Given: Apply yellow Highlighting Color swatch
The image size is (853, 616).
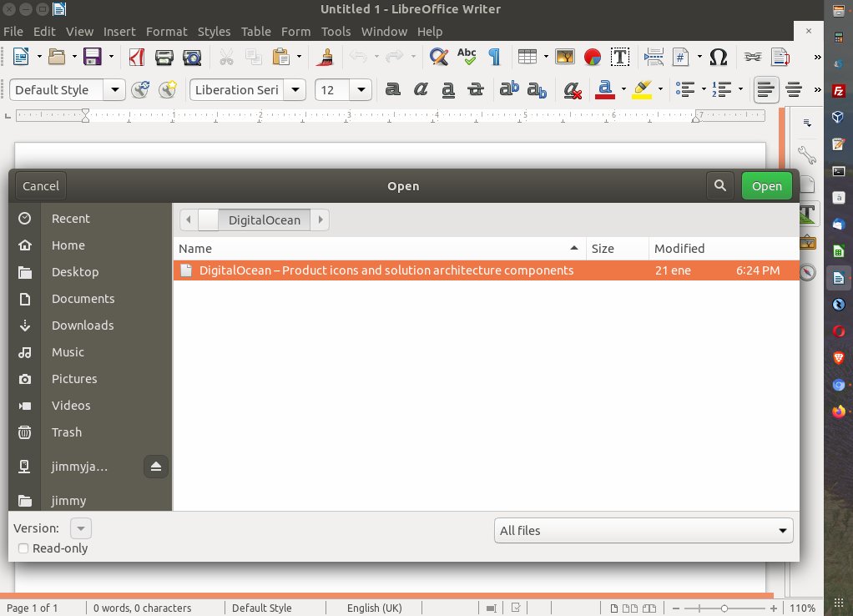Looking at the screenshot, I should (642, 90).
